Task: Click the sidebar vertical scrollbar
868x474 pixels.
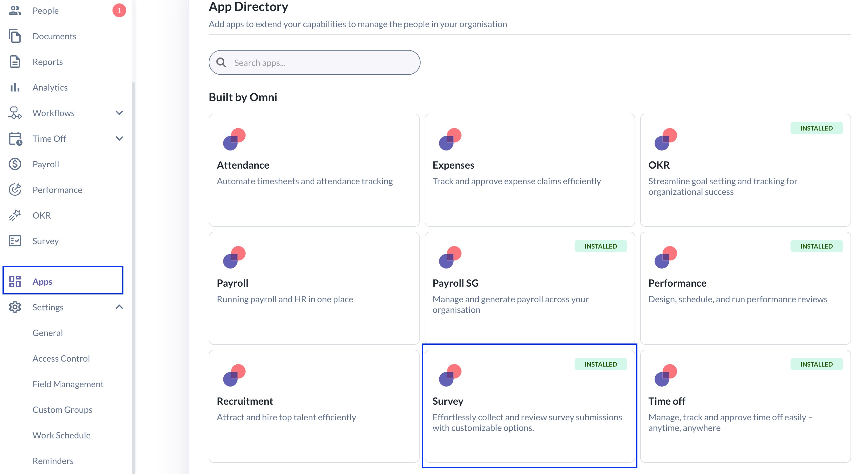Action: point(133,278)
